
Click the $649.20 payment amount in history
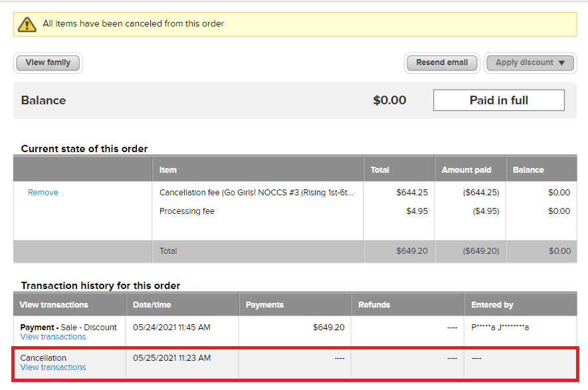point(329,328)
